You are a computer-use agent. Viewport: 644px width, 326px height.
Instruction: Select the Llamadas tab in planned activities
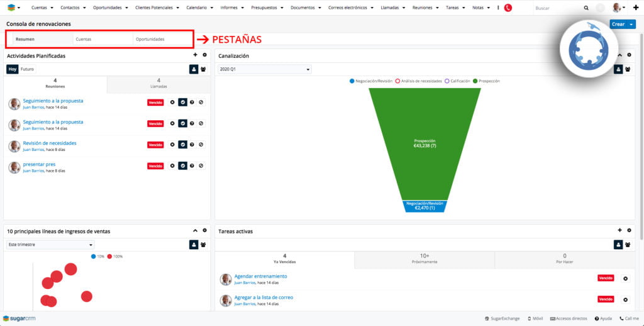(158, 83)
